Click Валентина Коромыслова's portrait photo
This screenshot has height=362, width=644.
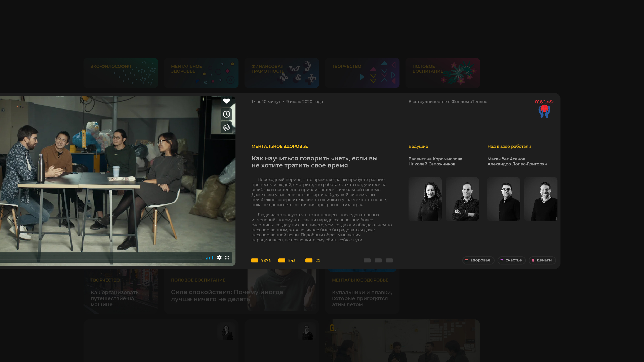(x=425, y=199)
